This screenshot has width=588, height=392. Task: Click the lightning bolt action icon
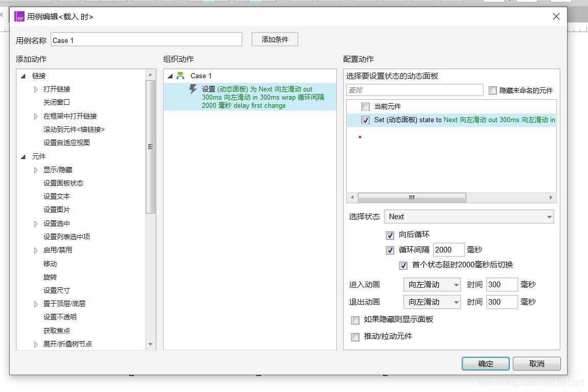(193, 89)
